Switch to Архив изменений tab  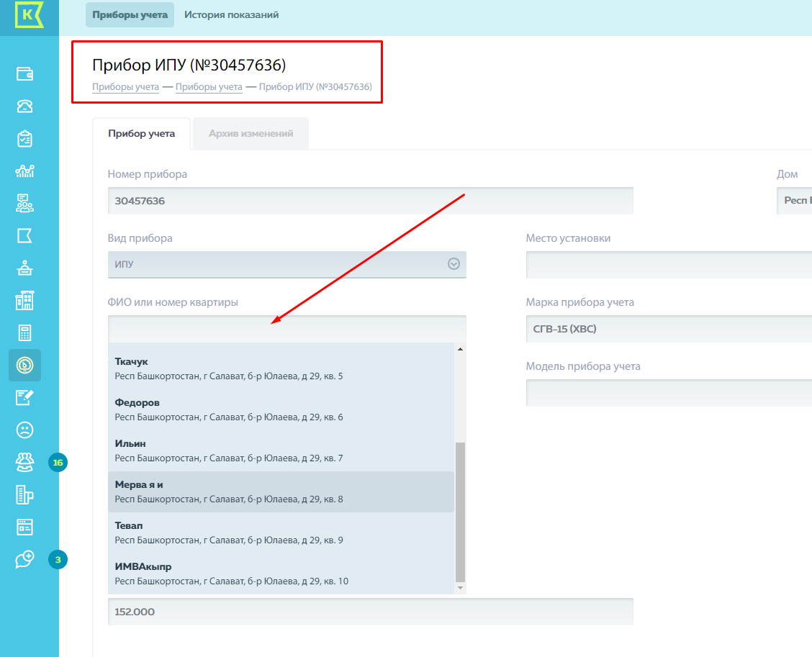coord(251,134)
